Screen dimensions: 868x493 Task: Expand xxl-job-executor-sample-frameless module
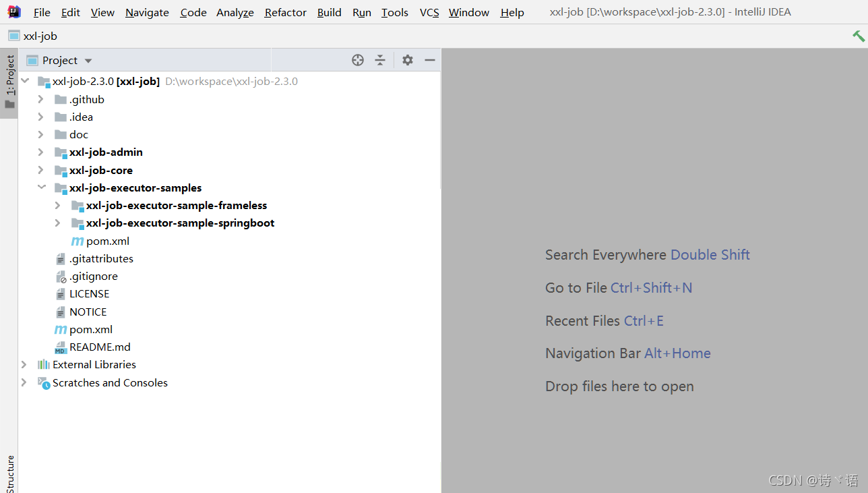point(57,206)
